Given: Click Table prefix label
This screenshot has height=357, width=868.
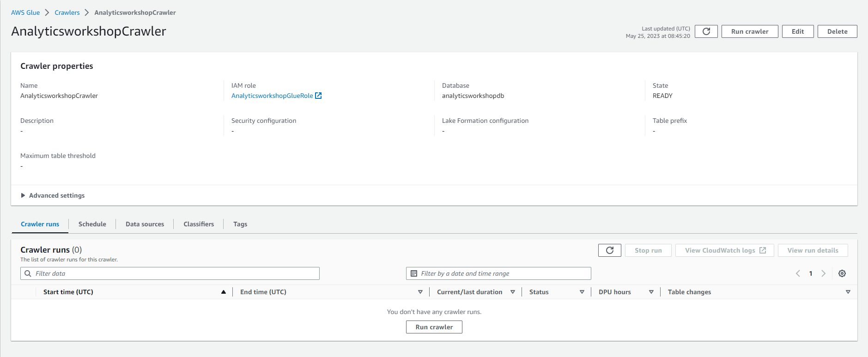Looking at the screenshot, I should 670,121.
